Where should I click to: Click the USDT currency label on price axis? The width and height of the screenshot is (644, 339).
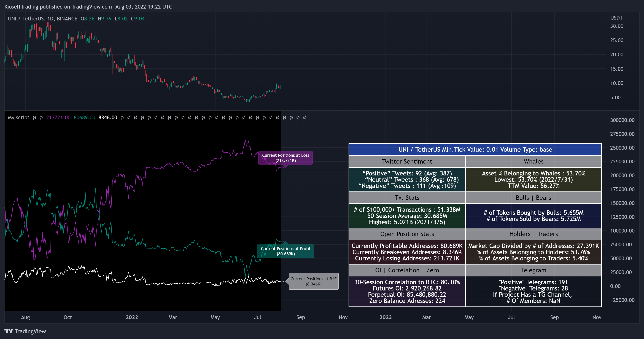(616, 18)
